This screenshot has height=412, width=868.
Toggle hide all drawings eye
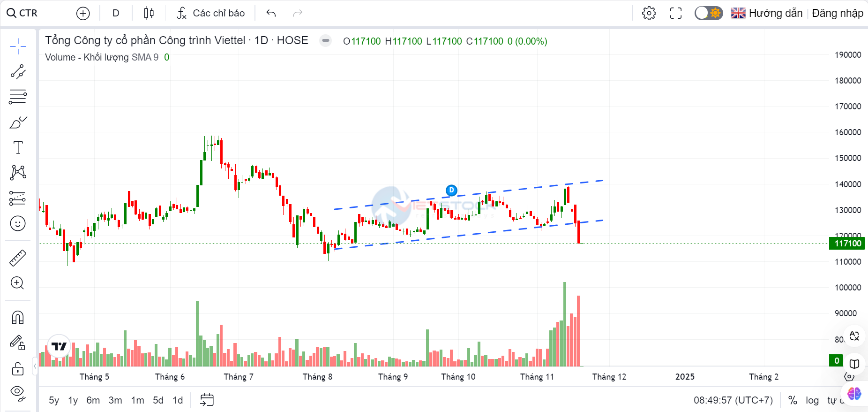tap(18, 392)
